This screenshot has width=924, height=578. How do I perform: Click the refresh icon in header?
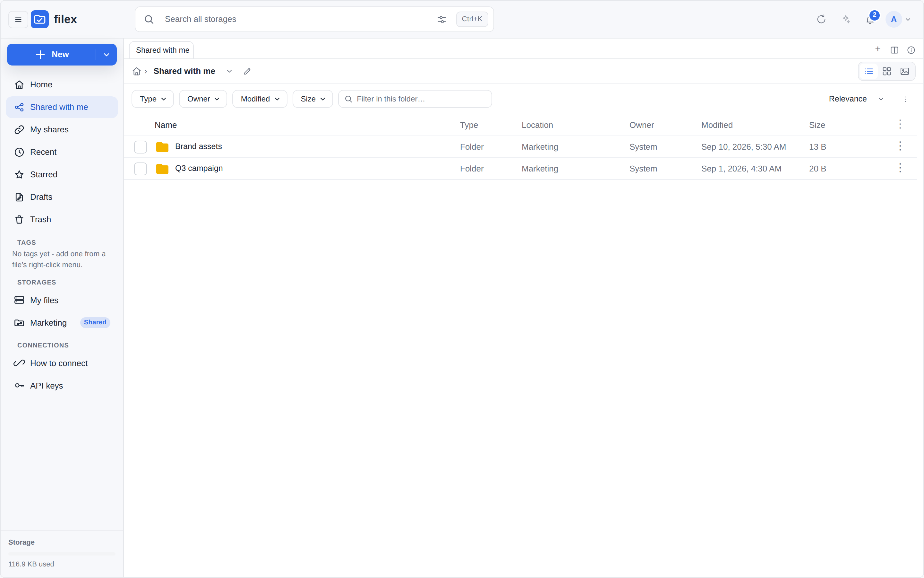821,19
